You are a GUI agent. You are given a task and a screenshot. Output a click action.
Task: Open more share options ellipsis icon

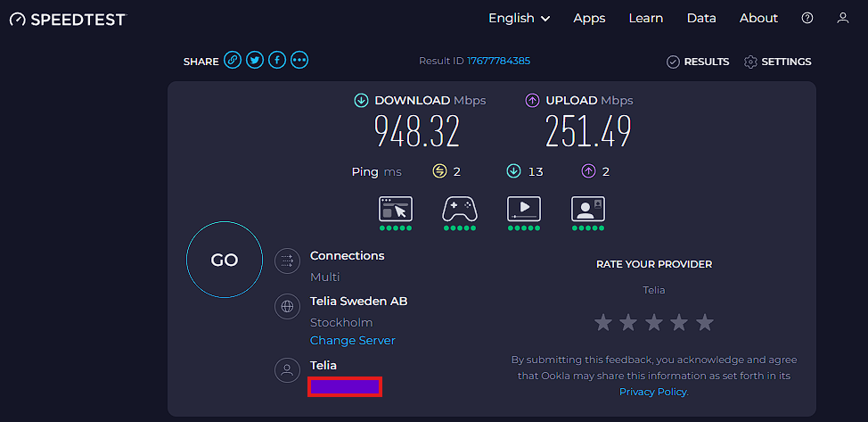(x=299, y=60)
